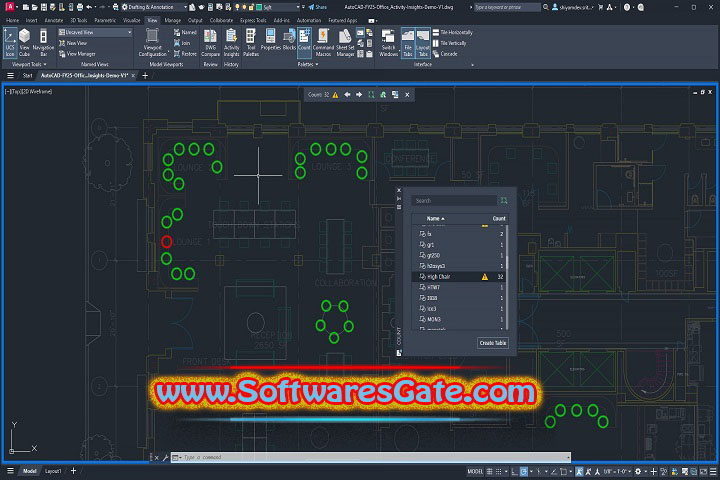Click New View in Named Views
This screenshot has width=720, height=480.
pyautogui.click(x=73, y=43)
